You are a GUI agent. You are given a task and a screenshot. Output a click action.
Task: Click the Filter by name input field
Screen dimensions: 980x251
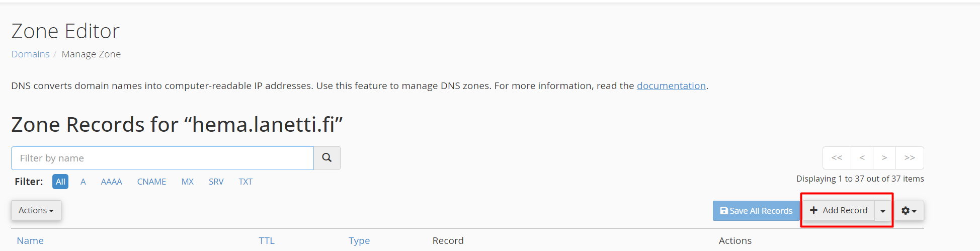tap(162, 158)
